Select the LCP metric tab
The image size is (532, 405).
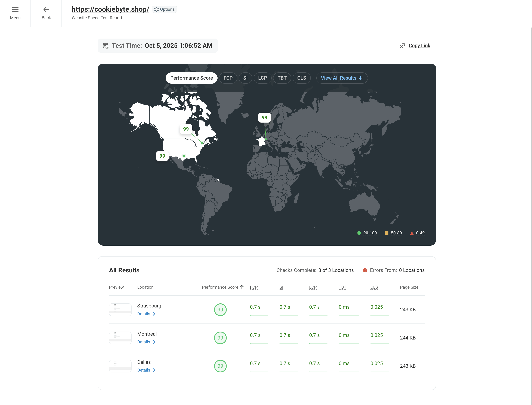pos(262,78)
